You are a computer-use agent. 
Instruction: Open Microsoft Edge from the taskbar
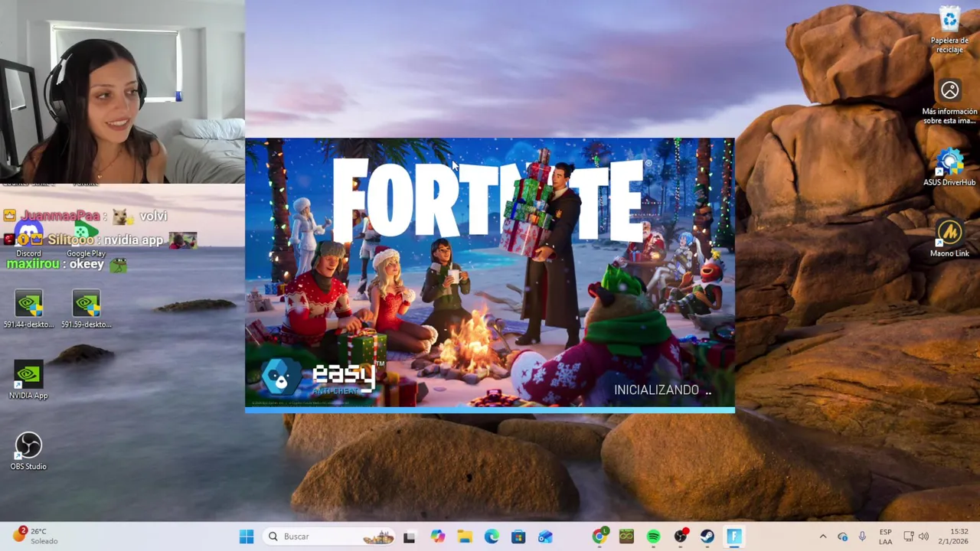pos(492,536)
